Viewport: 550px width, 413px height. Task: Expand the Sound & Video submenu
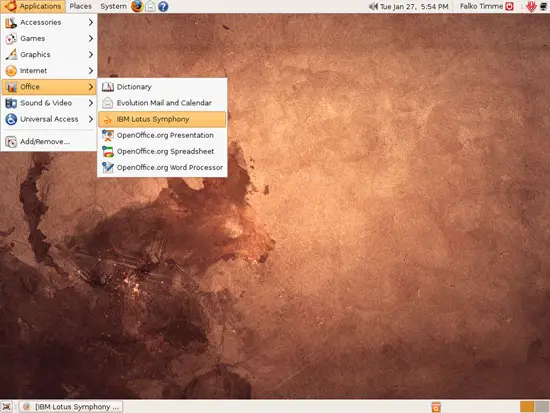[x=49, y=103]
